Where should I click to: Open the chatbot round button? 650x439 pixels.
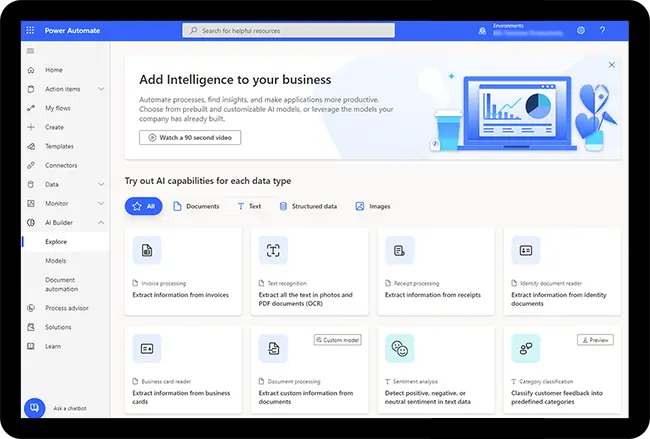point(34,408)
